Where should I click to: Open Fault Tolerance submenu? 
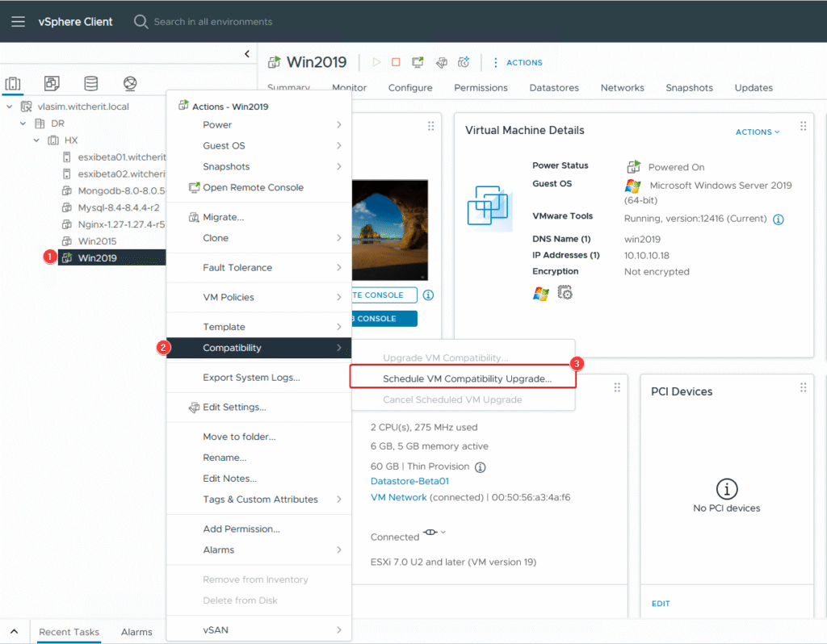(x=259, y=268)
